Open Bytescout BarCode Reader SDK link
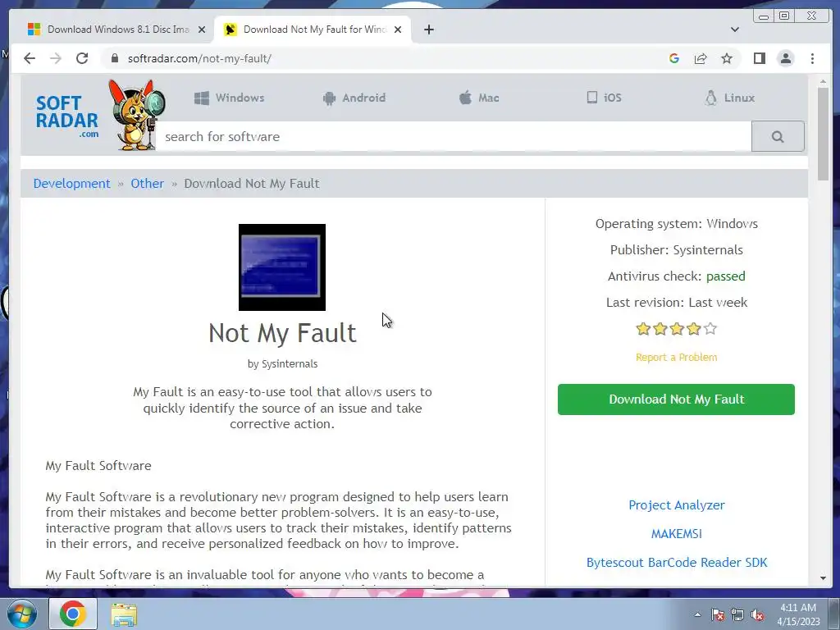Viewport: 840px width, 630px height. tap(677, 563)
